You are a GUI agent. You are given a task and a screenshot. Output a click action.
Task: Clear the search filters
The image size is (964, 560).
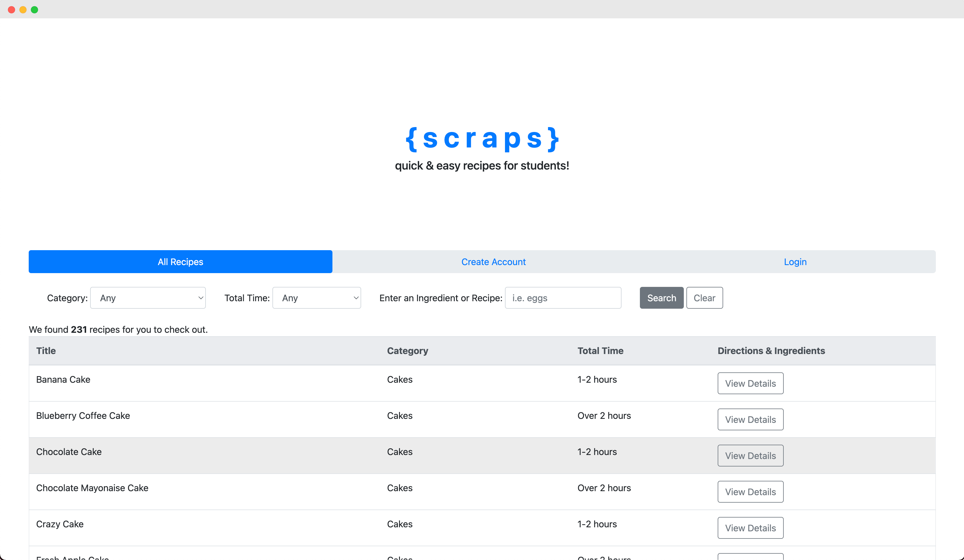(704, 298)
